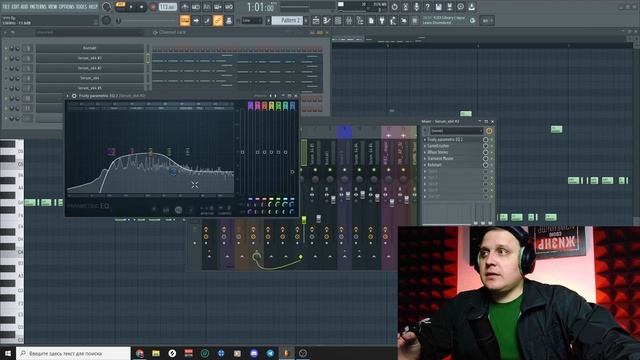The width and height of the screenshot is (640, 360).
Task: Click the export download icon in toolbar
Action: pos(471,7)
